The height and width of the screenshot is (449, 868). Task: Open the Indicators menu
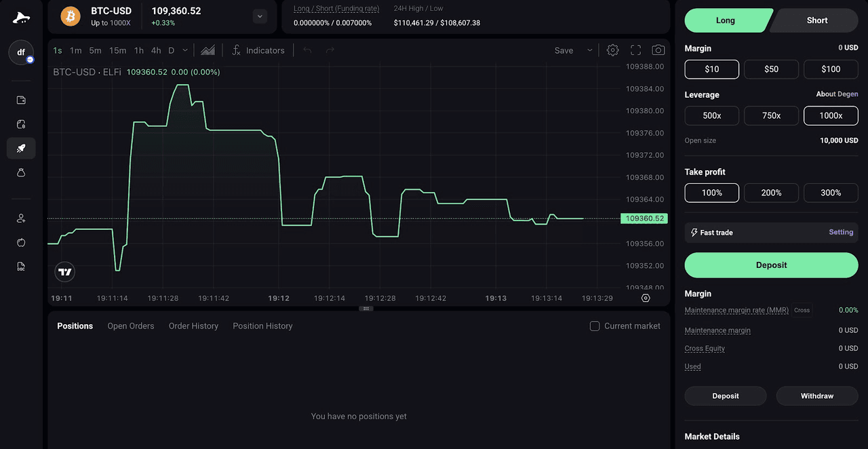(258, 50)
